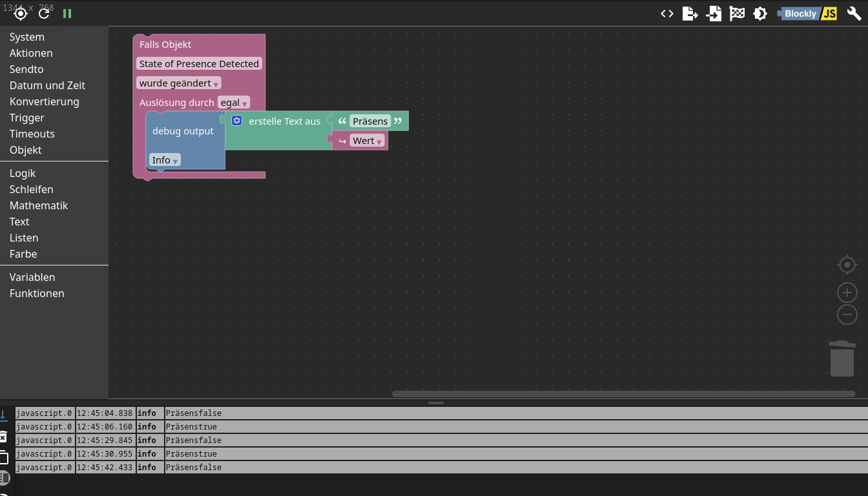The width and height of the screenshot is (868, 496).
Task: Click the workspace trash can
Action: [x=842, y=358]
